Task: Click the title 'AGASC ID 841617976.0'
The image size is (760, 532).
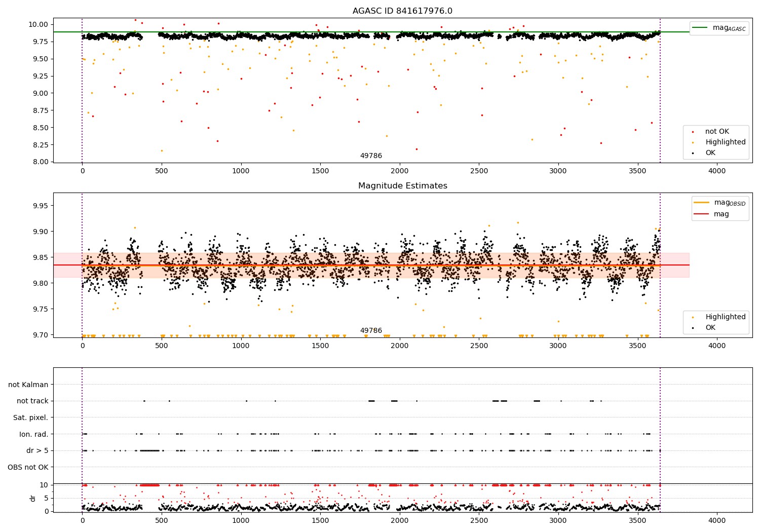Action: [402, 11]
